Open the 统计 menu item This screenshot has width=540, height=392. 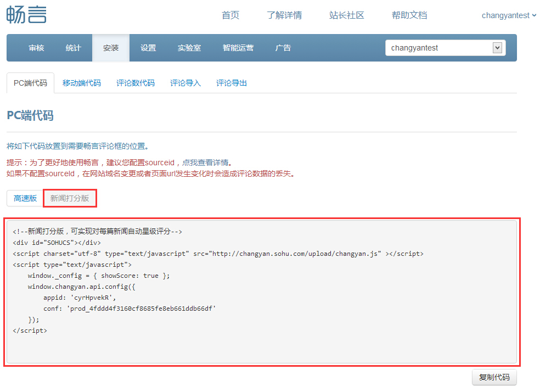(x=74, y=48)
